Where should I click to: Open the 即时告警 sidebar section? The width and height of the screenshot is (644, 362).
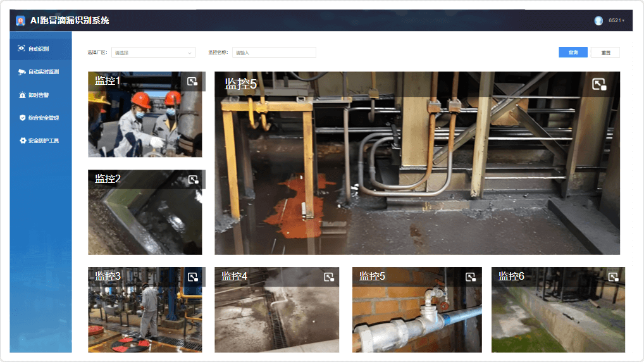(39, 95)
